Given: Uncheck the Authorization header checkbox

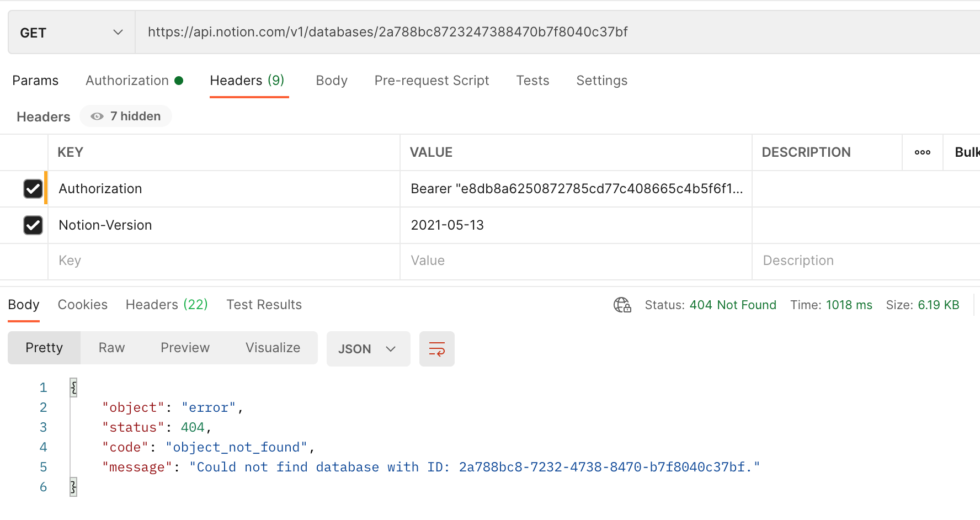Looking at the screenshot, I should (x=33, y=189).
